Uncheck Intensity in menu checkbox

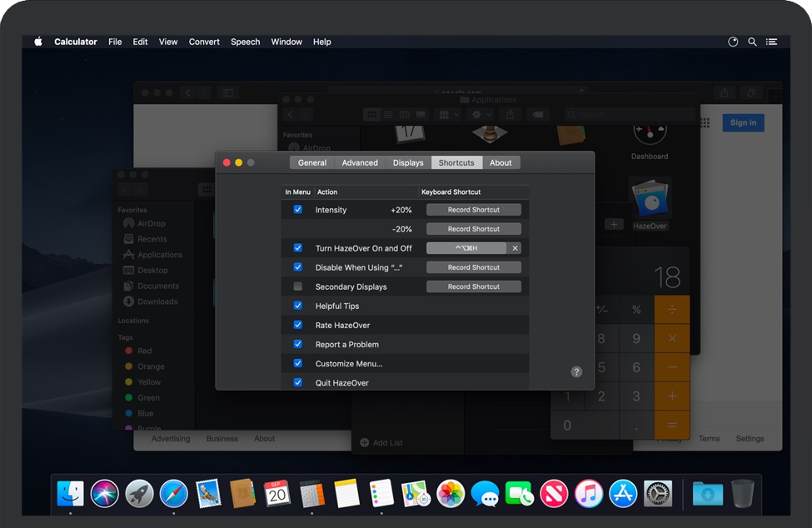click(x=298, y=210)
